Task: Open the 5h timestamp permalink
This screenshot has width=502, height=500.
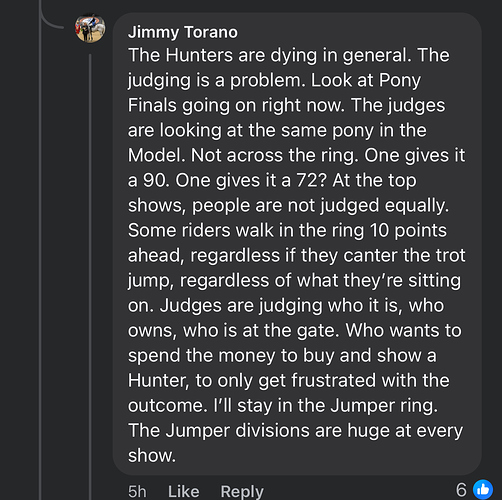Action: 137,491
